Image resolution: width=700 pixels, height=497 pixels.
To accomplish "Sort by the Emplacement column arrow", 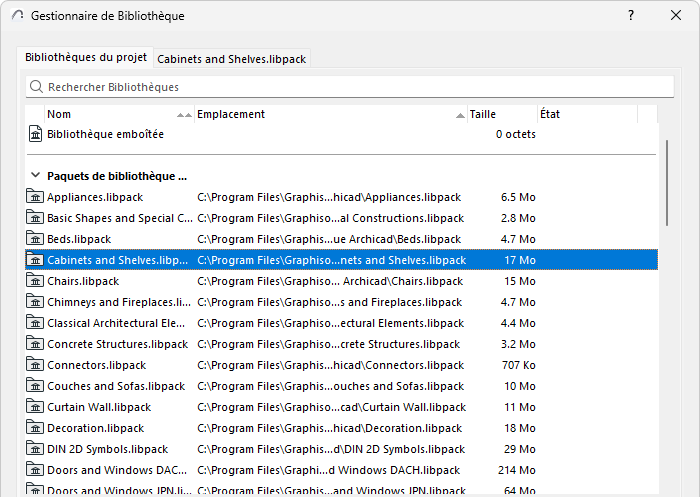I will (x=460, y=116).
